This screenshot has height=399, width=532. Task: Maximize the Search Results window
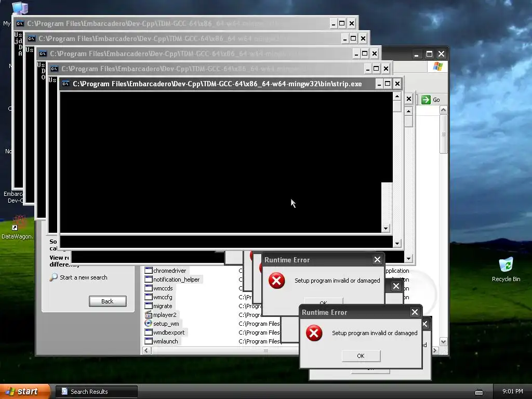[429, 54]
